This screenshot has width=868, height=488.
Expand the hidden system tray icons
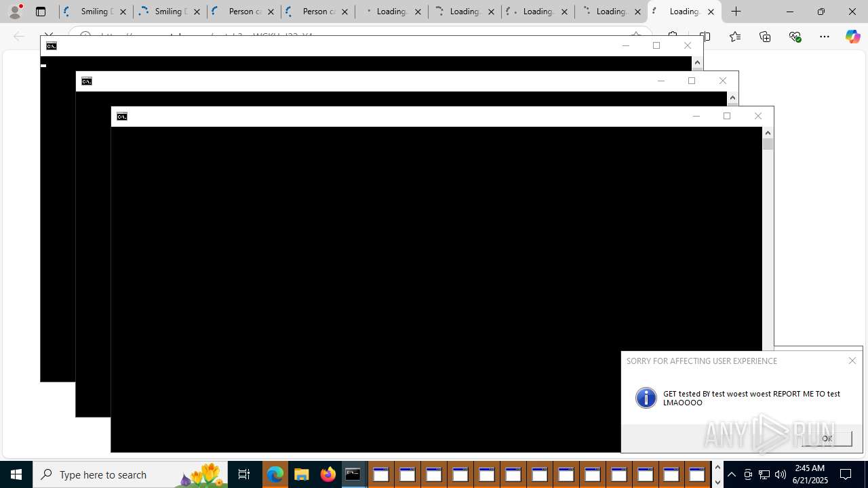coord(732,474)
